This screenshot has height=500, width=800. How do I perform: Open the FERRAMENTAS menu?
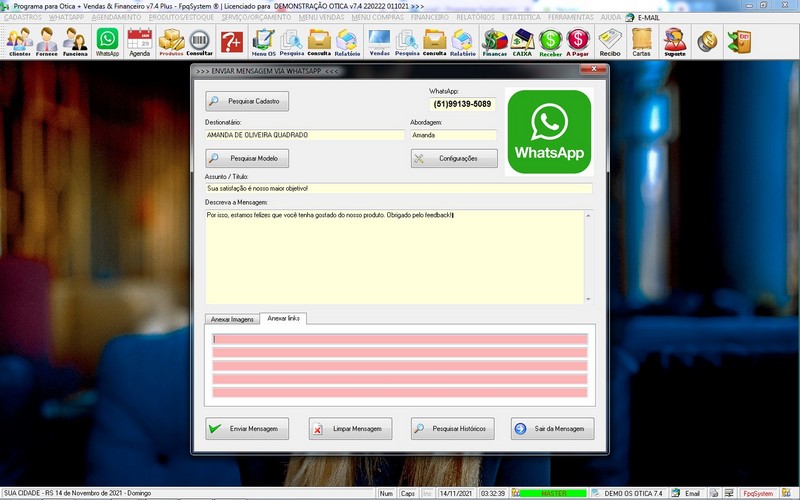pyautogui.click(x=571, y=17)
